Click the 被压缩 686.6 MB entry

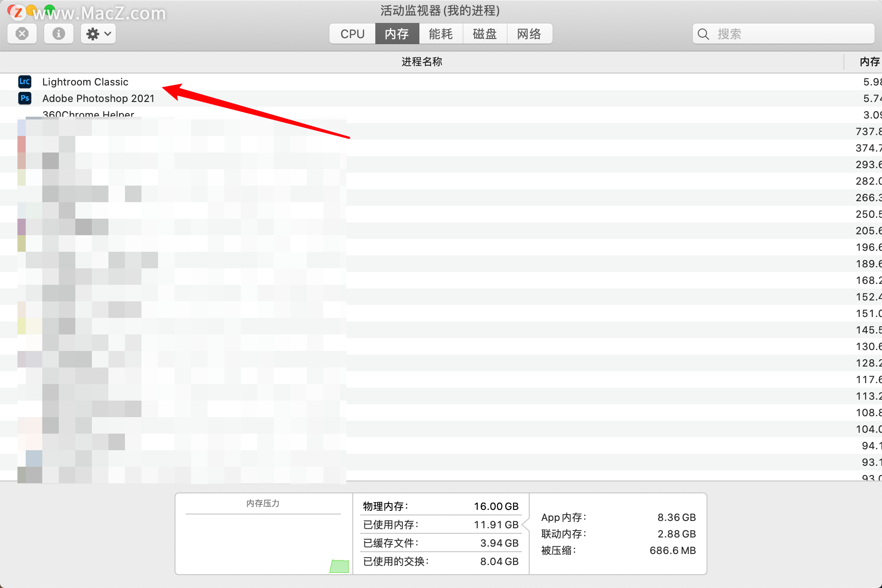click(x=618, y=550)
